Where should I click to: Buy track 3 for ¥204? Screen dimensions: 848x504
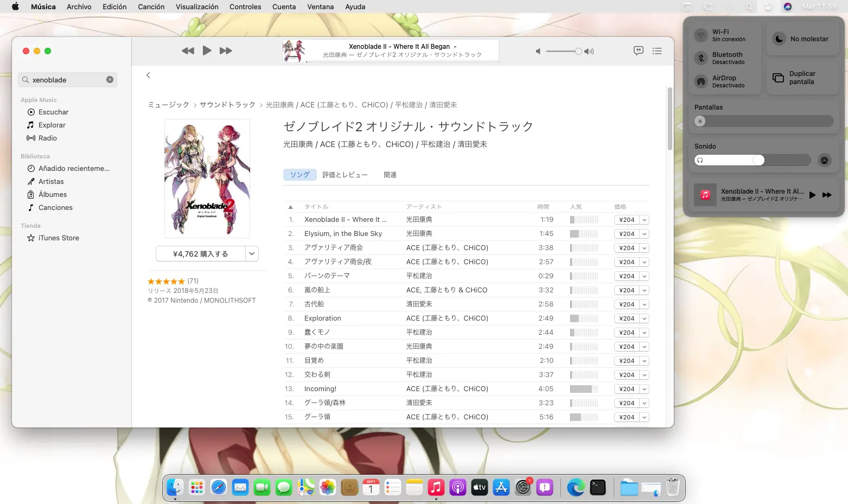[627, 248]
